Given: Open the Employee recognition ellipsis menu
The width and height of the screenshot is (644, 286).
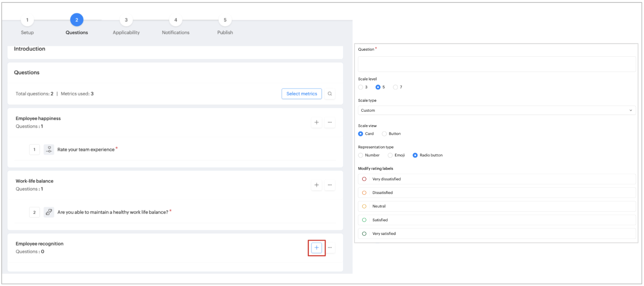Looking at the screenshot, I should (330, 248).
